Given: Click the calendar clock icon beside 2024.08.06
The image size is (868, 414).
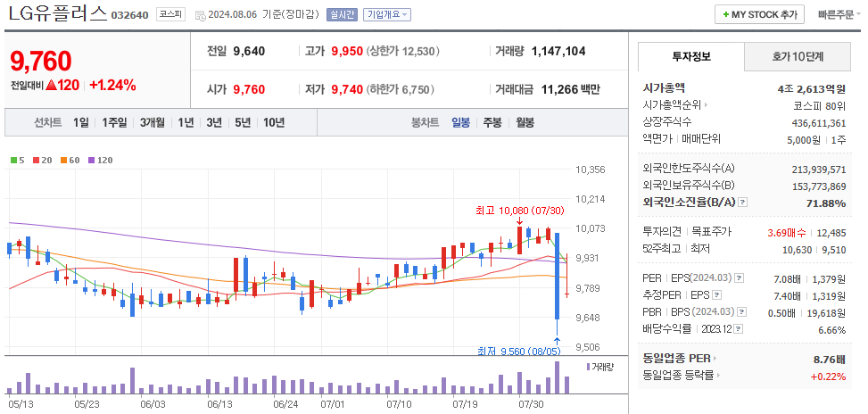Looking at the screenshot, I should [200, 15].
